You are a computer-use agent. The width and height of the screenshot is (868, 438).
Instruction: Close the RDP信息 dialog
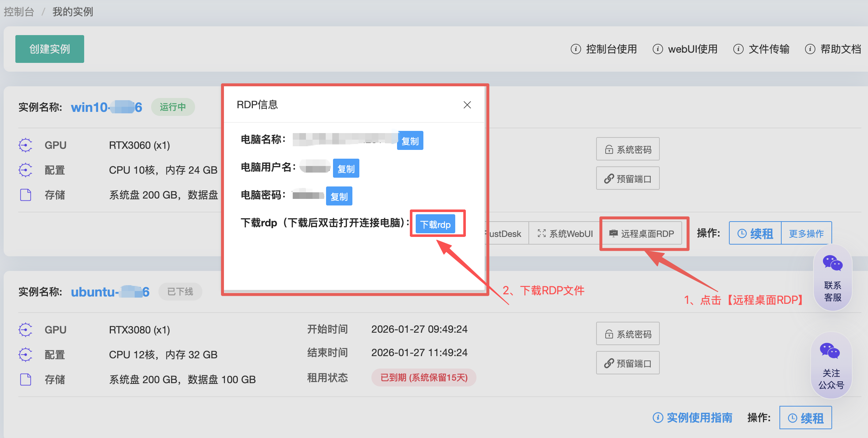pos(467,105)
